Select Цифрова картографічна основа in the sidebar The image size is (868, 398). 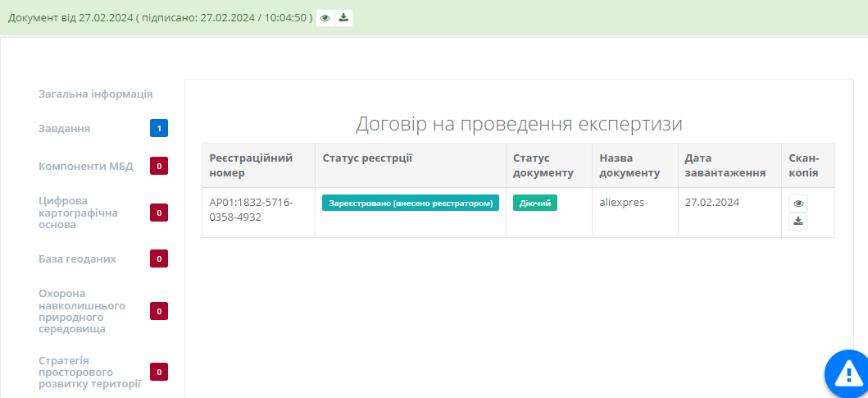[x=78, y=213]
